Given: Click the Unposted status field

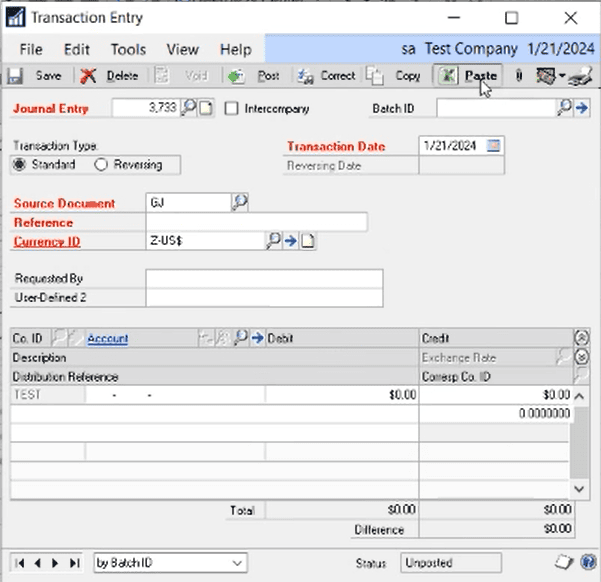Looking at the screenshot, I should coord(451,563).
